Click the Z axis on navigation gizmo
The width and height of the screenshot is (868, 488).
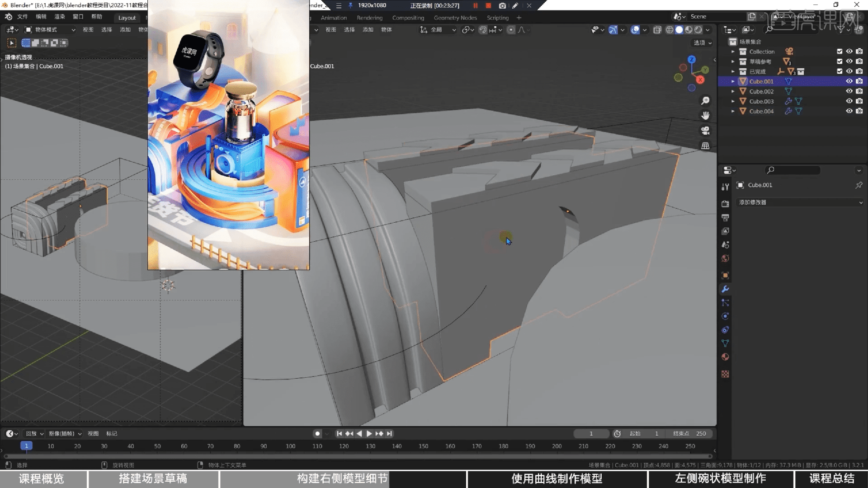coord(691,59)
